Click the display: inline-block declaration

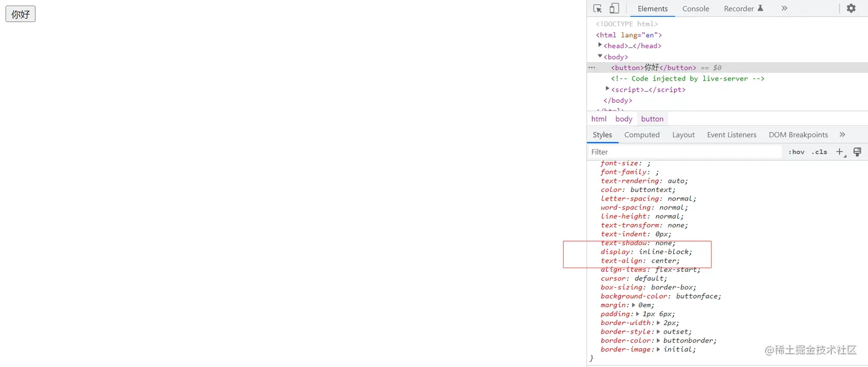pyautogui.click(x=646, y=252)
